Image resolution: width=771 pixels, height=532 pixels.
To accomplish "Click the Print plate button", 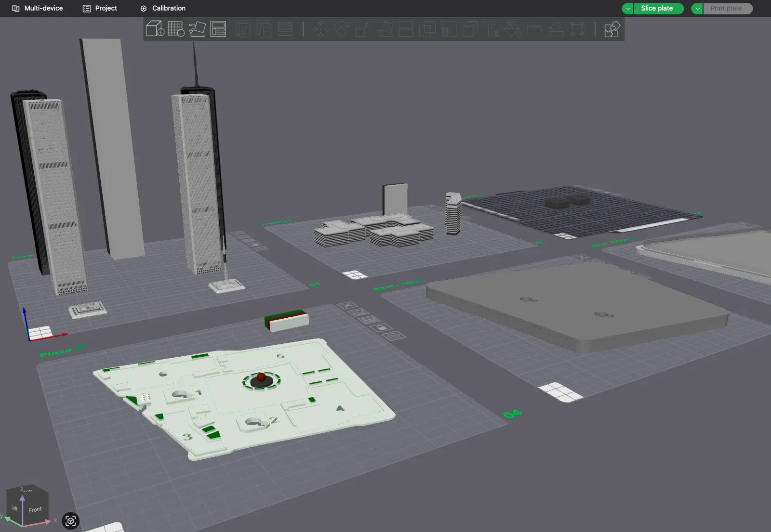I will (x=727, y=8).
